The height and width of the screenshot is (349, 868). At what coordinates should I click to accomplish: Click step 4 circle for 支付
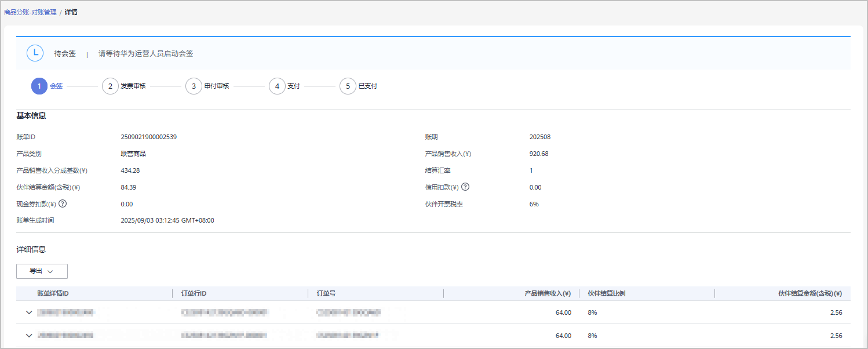pos(277,86)
